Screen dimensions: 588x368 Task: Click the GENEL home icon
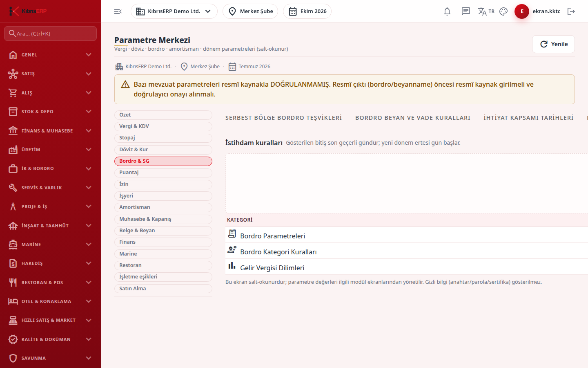pyautogui.click(x=13, y=55)
